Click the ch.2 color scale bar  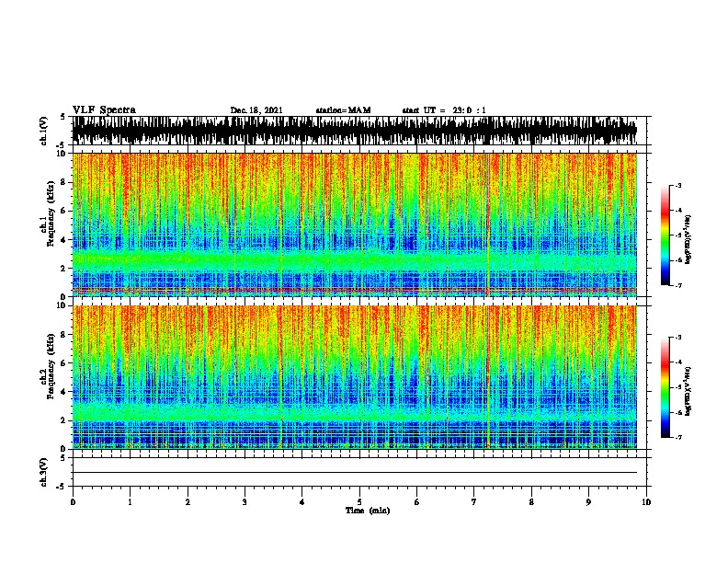665,387
